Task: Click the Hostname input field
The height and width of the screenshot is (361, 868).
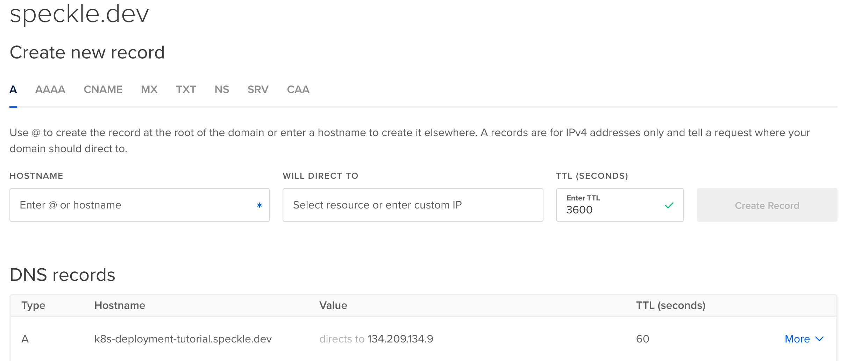Action: tap(140, 205)
